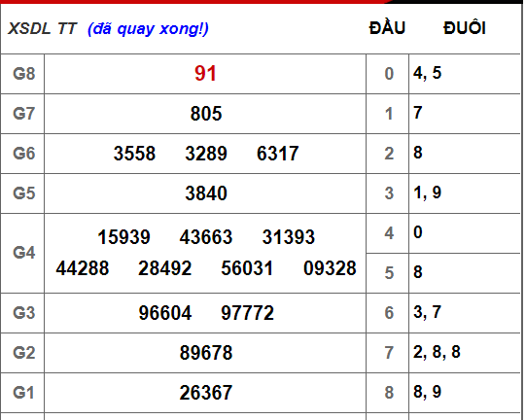Viewport: 526px width, 420px height.
Task: Click the G1 result 26367
Action: (x=206, y=393)
